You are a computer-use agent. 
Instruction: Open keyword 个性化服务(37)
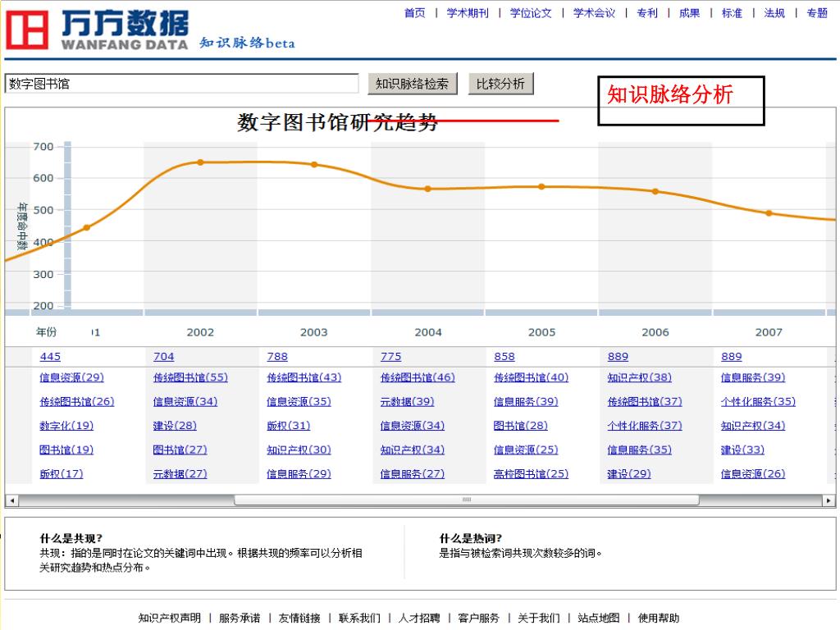pos(645,426)
